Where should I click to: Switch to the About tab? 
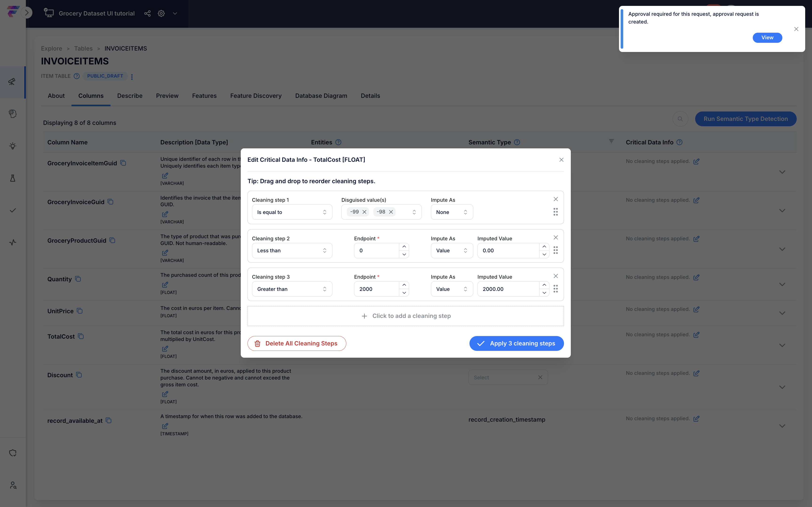click(x=56, y=95)
